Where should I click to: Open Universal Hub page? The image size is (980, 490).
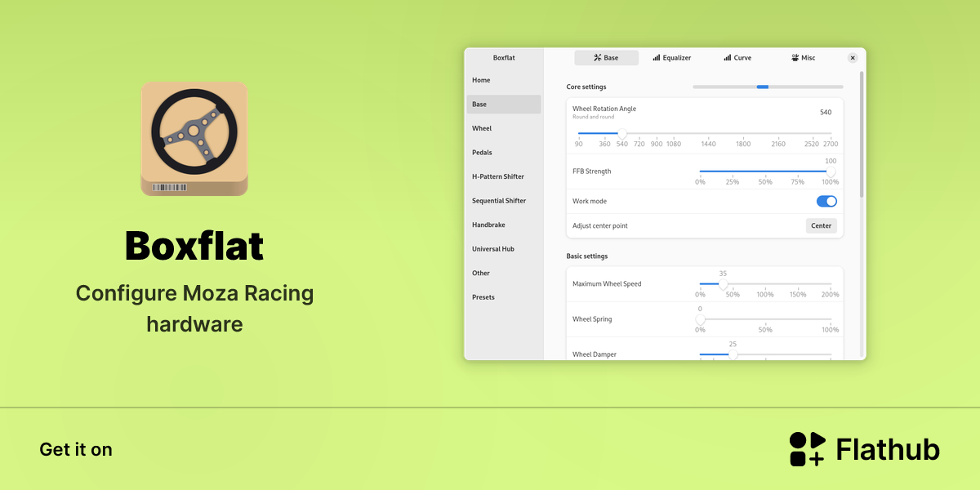click(x=504, y=249)
